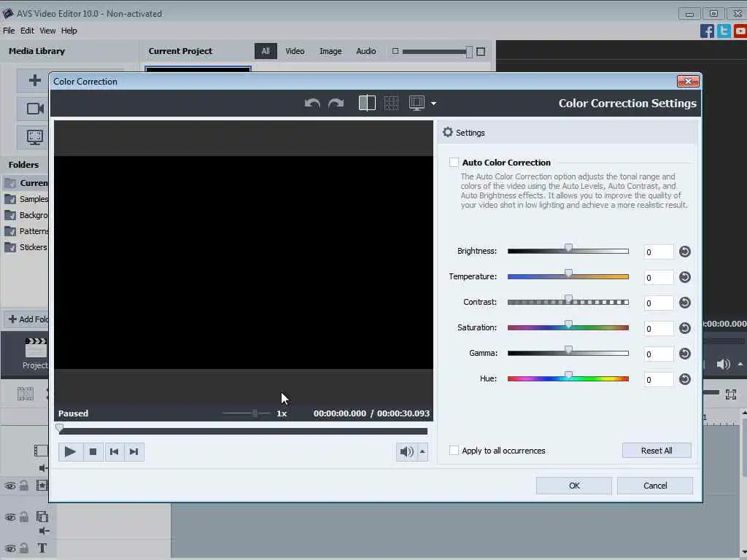Open the Projects section icon

[x=35, y=353]
